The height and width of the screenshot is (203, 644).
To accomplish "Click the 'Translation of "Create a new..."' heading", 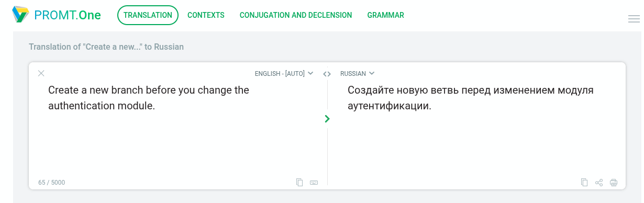I will pyautogui.click(x=106, y=47).
